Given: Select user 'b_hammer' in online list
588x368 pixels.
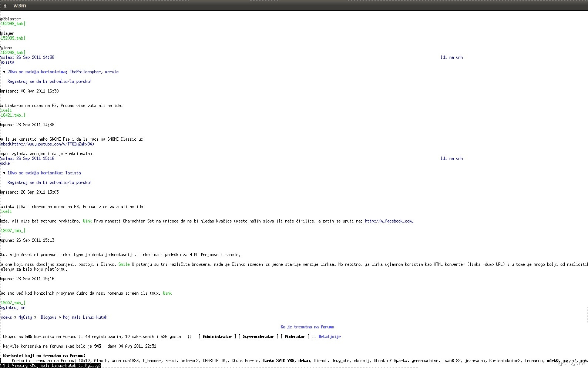Looking at the screenshot, I should [152, 361].
